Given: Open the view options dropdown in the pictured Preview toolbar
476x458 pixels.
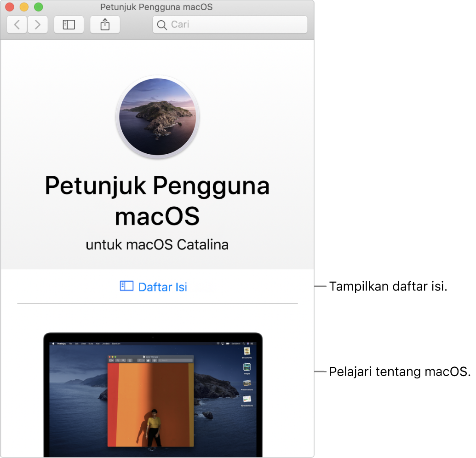Looking at the screenshot, I should pyautogui.click(x=113, y=360).
